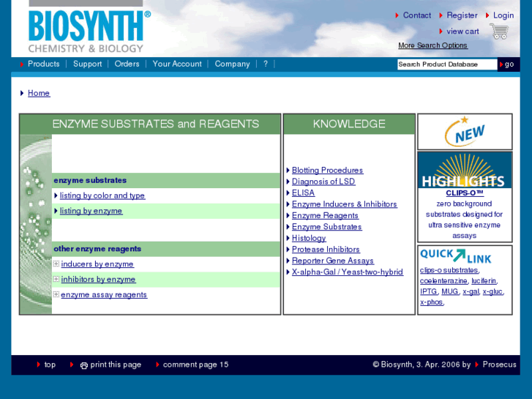This screenshot has width=532, height=399.
Task: Open inhibitors by enzyme link
Action: coord(98,279)
